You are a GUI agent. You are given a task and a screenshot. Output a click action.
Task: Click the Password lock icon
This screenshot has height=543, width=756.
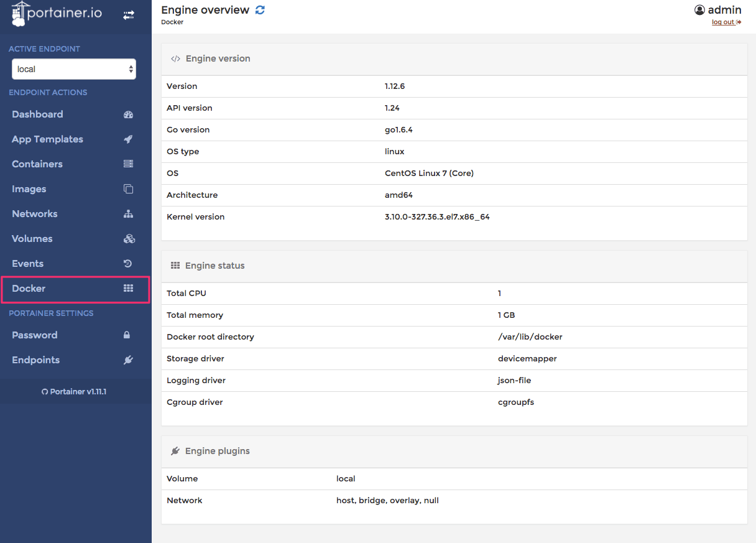(127, 335)
